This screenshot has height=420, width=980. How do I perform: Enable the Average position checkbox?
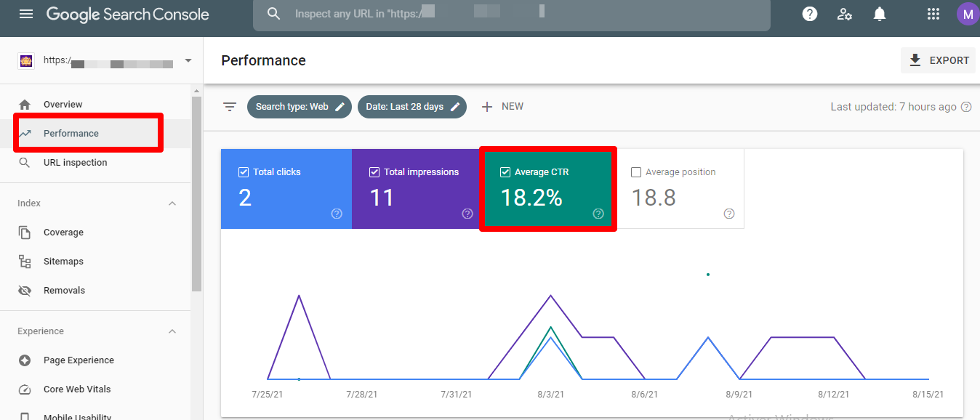(x=636, y=172)
